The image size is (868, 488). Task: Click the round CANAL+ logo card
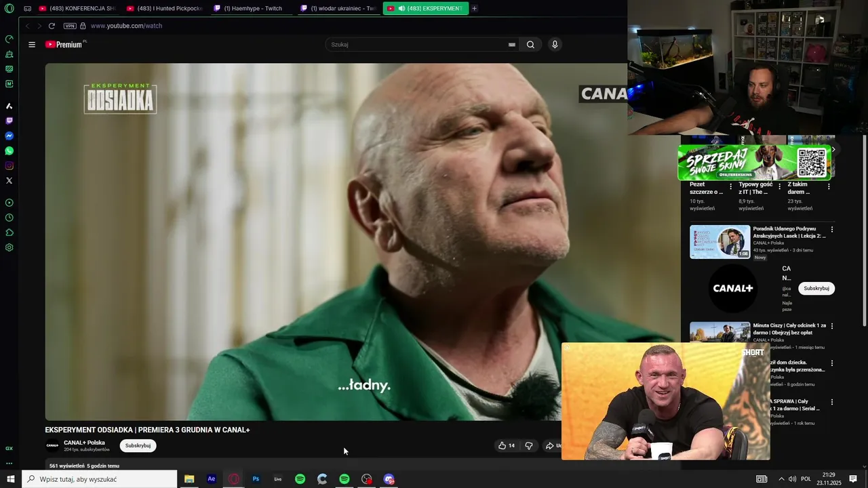point(733,288)
